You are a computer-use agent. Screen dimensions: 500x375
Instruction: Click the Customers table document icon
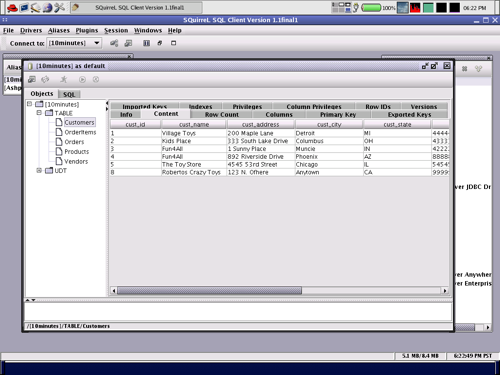click(x=59, y=122)
